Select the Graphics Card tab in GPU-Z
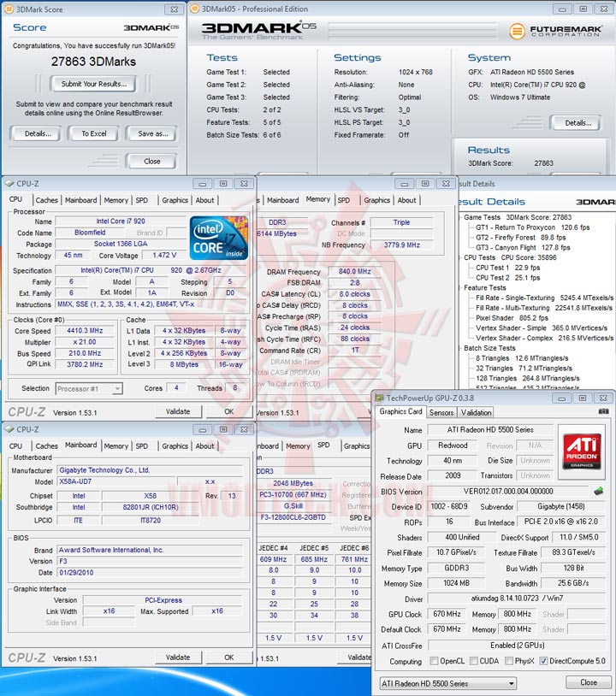Screen dimensions: 616x696 coord(400,411)
